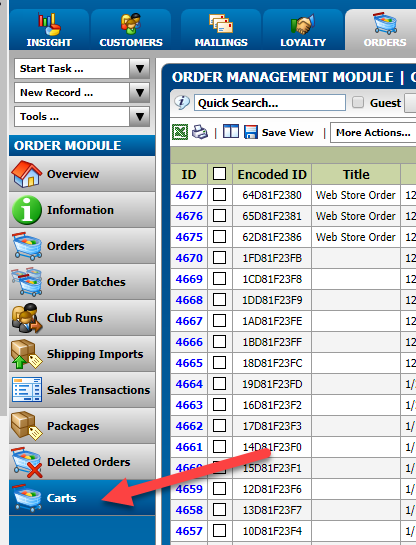Open Sales Transactions in the sidebar
Viewport: 416px width, 545px height.
pyautogui.click(x=82, y=390)
